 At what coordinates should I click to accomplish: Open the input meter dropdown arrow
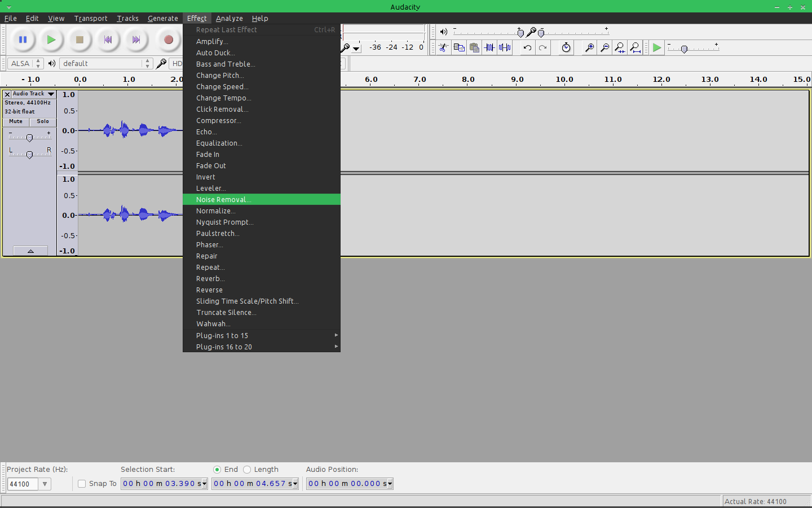pyautogui.click(x=356, y=49)
